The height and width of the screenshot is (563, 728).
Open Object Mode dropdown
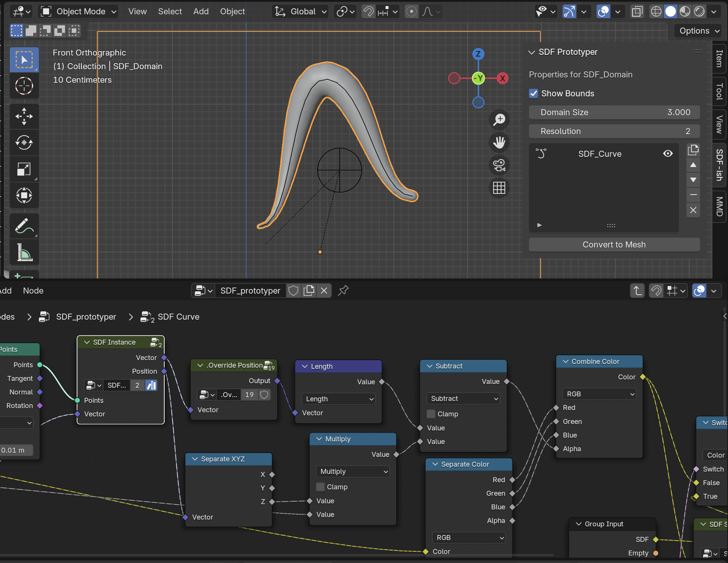(x=79, y=12)
